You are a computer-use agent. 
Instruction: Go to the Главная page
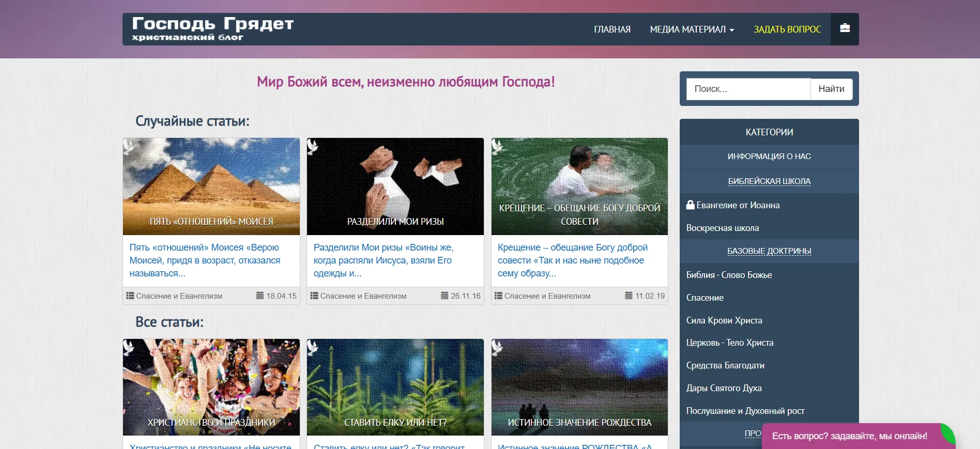coord(612,29)
